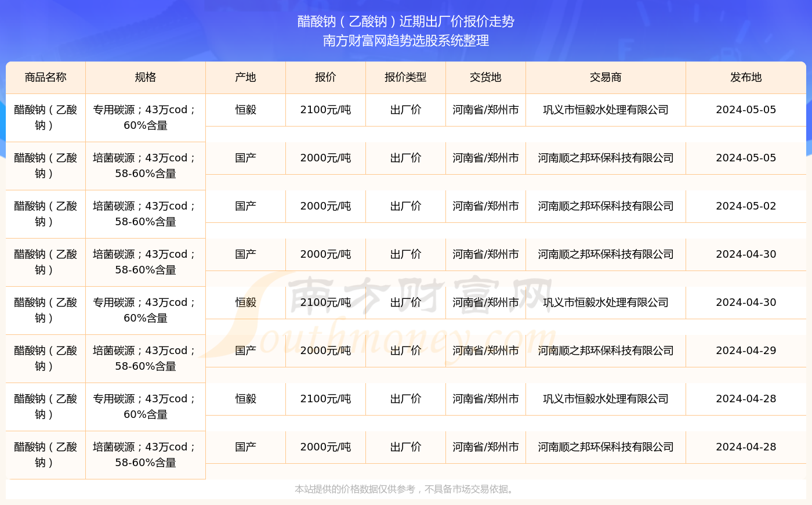812x505 pixels.
Task: Click 2000元/吨 price in the 2024-05-02 row
Action: [x=325, y=206]
